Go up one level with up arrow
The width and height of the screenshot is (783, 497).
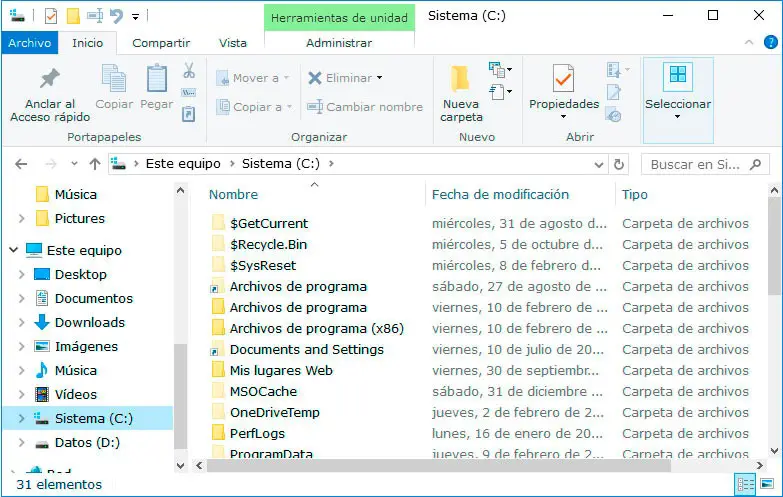point(95,164)
